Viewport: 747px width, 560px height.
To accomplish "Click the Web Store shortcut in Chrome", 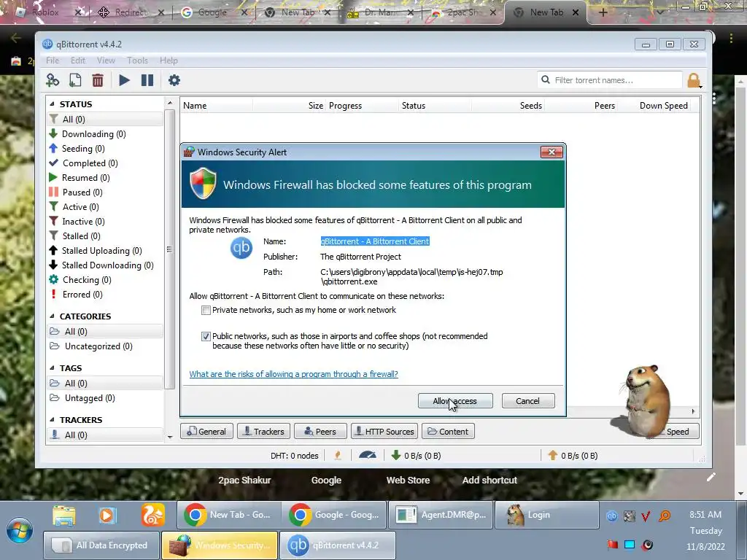I will click(x=408, y=480).
